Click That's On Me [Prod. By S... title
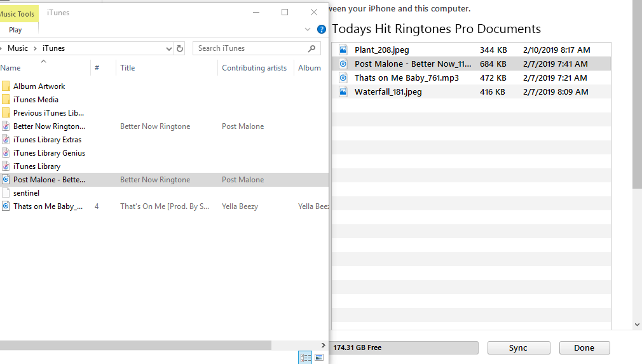Screen dimensions: 642x364 pos(165,206)
